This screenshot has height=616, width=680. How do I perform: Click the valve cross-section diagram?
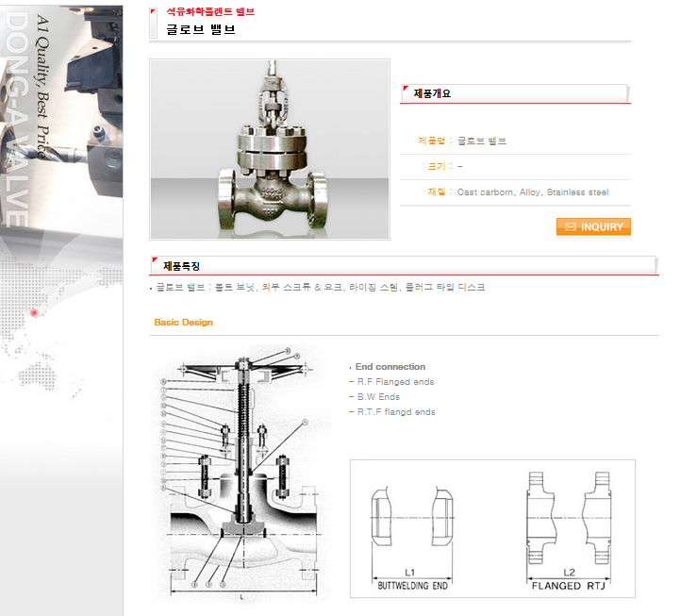[242, 473]
